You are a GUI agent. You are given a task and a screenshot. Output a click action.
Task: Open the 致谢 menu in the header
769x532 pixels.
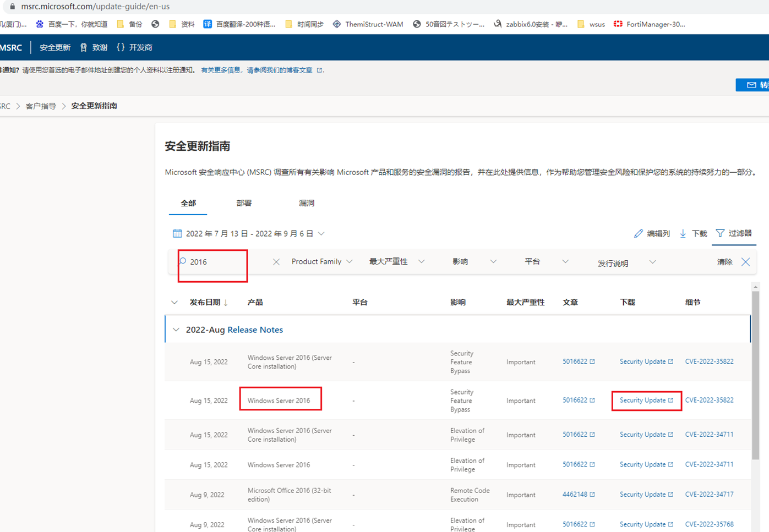[x=94, y=47]
